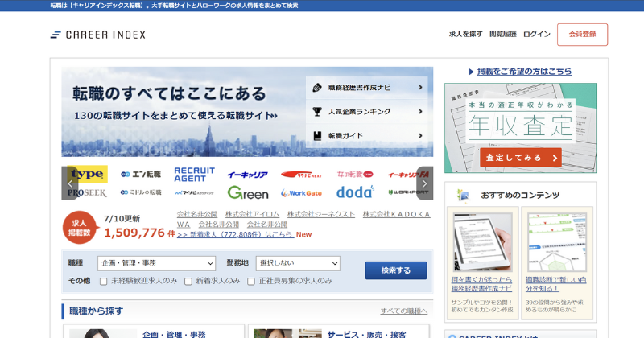Open the RECRUIT AGENT logo

tap(194, 175)
